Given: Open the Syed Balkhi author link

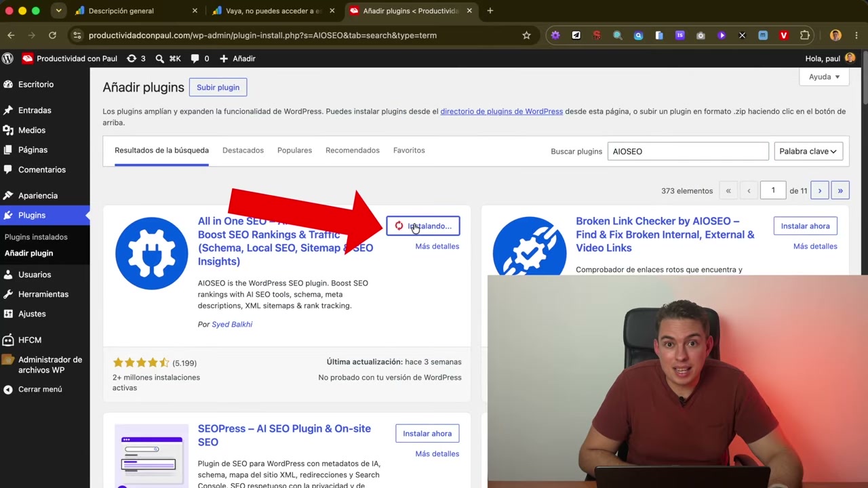Looking at the screenshot, I should point(232,324).
